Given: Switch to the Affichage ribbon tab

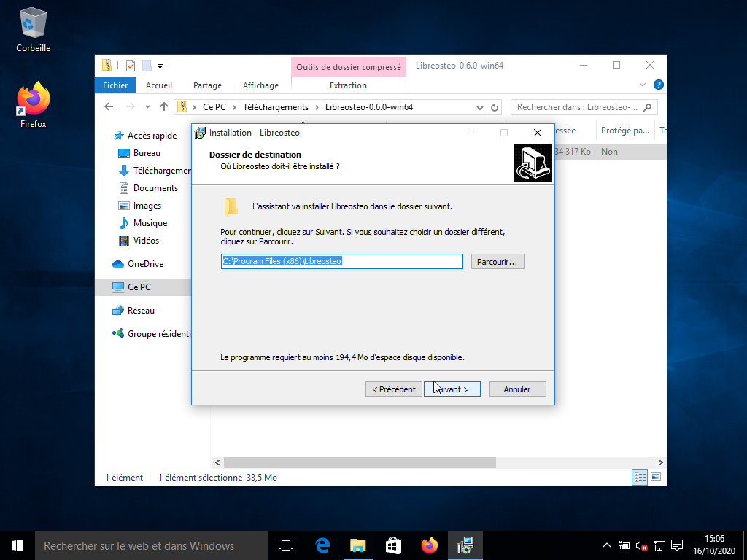Looking at the screenshot, I should (260, 85).
